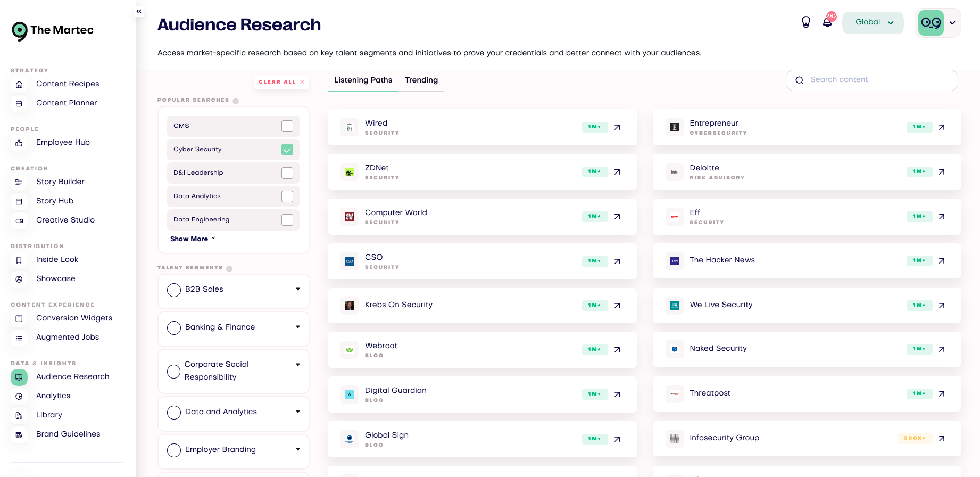
Task: Open Brand Guidelines icon
Action: pyautogui.click(x=19, y=434)
